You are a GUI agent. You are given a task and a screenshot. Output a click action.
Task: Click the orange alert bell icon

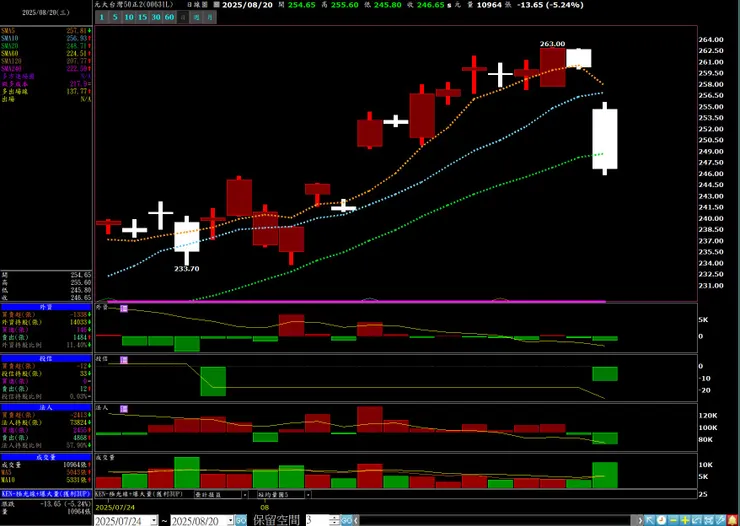(x=732, y=520)
